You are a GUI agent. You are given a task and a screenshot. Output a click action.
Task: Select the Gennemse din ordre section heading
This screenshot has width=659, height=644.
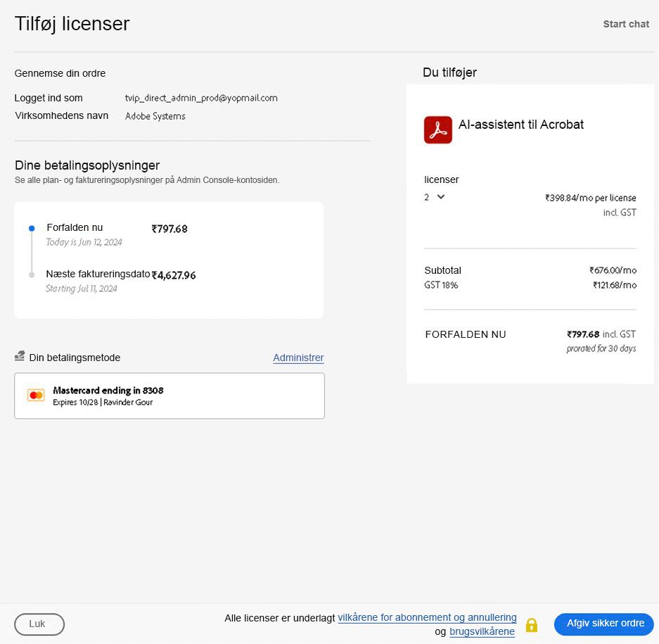click(x=60, y=73)
